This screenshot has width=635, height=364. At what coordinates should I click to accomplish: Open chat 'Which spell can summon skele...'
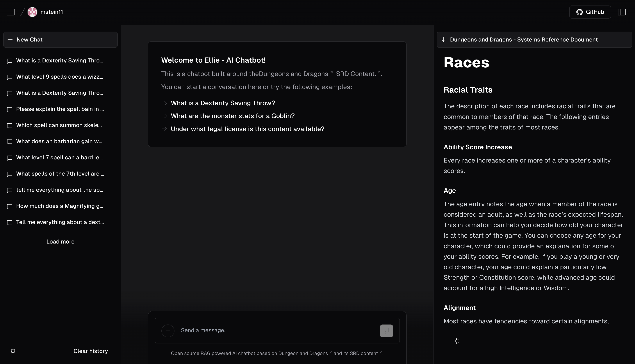(59, 125)
